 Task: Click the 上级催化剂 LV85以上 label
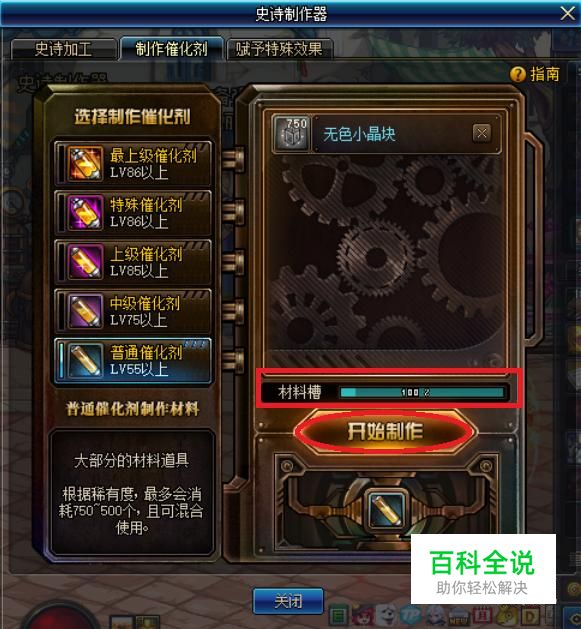(x=146, y=262)
